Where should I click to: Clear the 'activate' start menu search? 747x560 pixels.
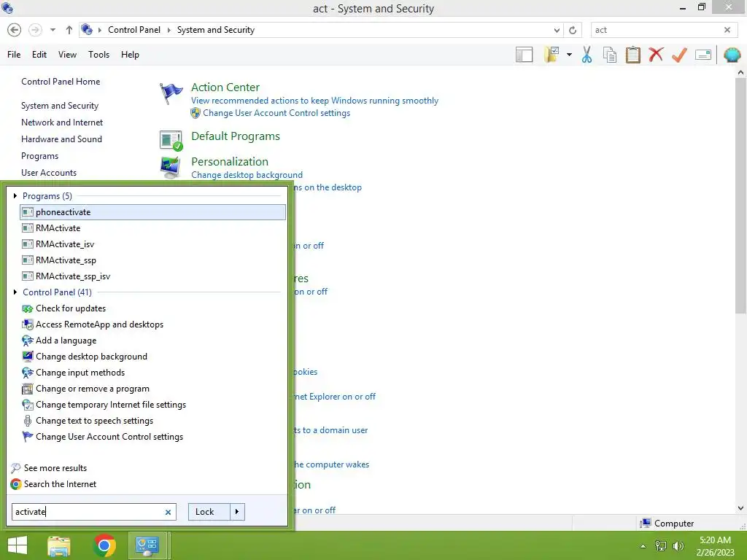[x=168, y=513]
